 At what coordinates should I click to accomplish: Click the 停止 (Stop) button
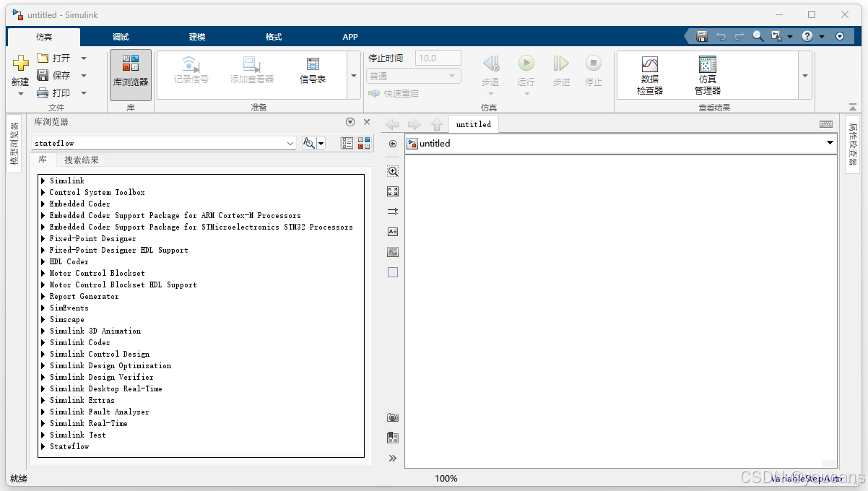point(594,71)
